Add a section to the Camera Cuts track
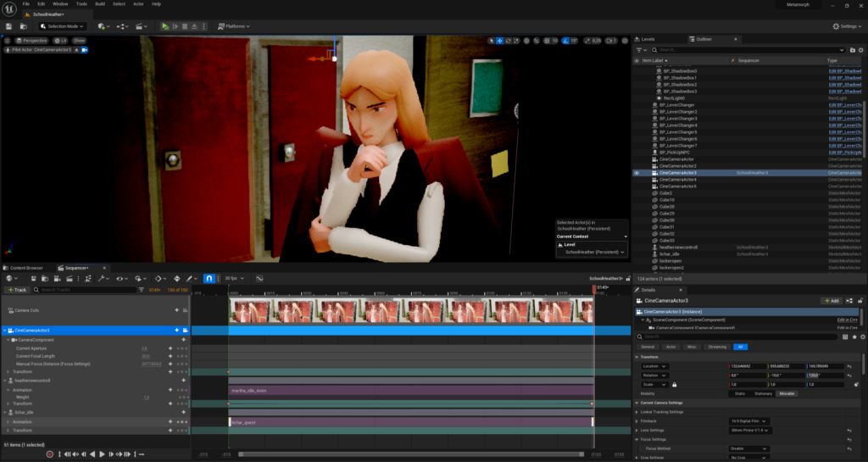The height and width of the screenshot is (462, 868). [x=176, y=310]
